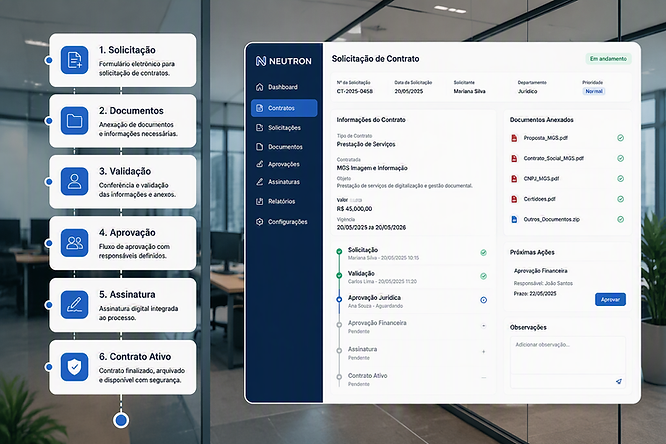Open CNPJ_MGS.pdf attachment

pos(541,179)
